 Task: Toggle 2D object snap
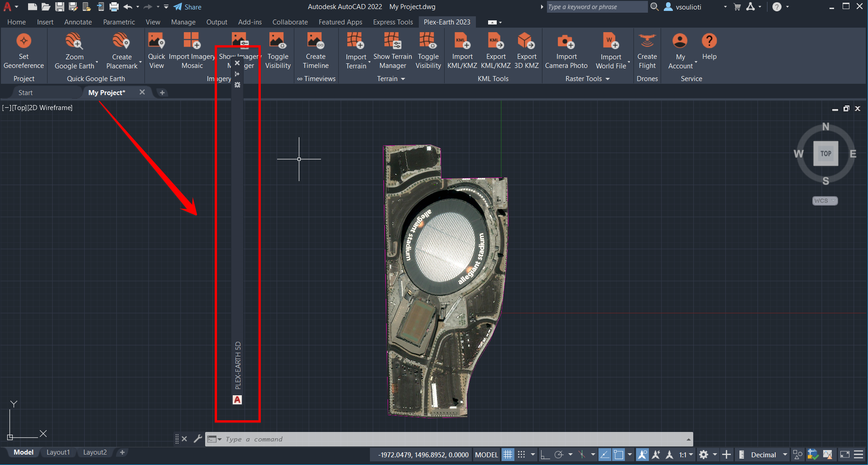(x=619, y=455)
